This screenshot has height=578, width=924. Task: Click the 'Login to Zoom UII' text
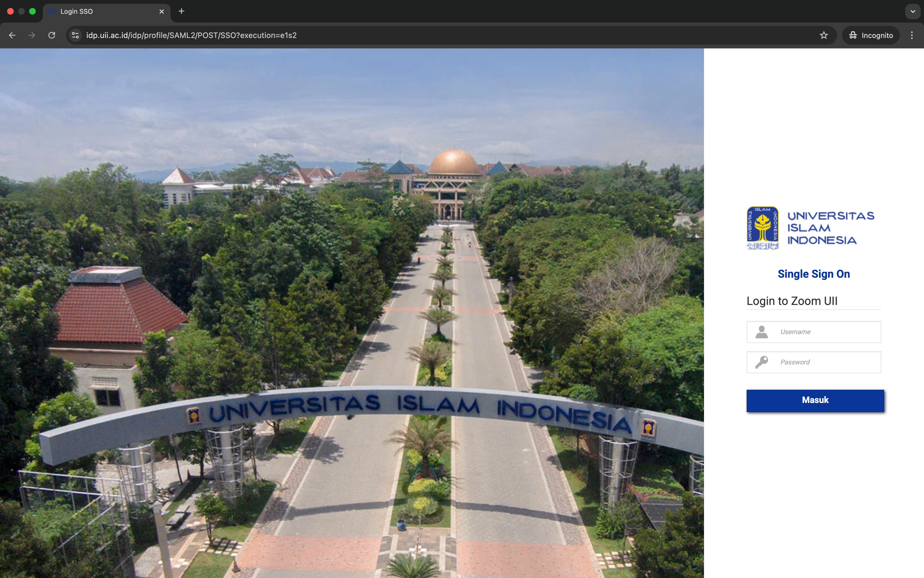792,301
